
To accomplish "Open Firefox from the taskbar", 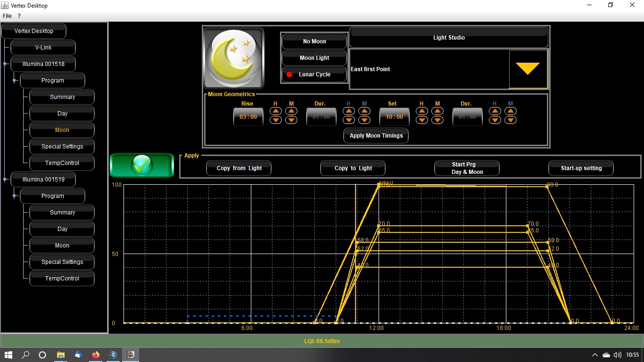I will point(96,354).
